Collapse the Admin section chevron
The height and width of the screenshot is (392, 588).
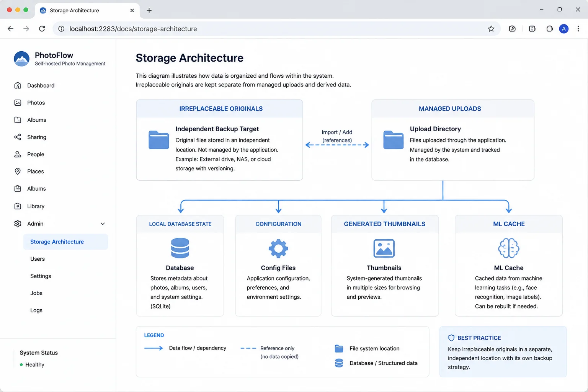coord(103,224)
